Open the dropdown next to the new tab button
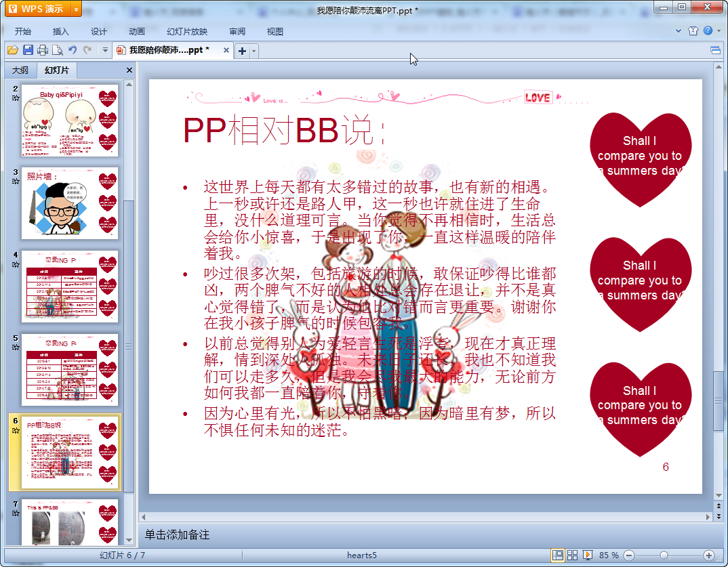 [x=254, y=51]
